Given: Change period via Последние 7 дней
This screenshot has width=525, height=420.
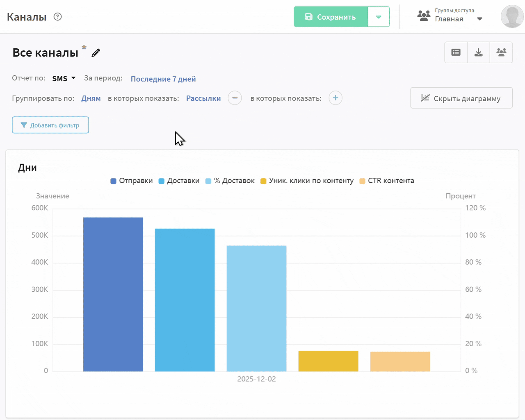Looking at the screenshot, I should tap(163, 79).
